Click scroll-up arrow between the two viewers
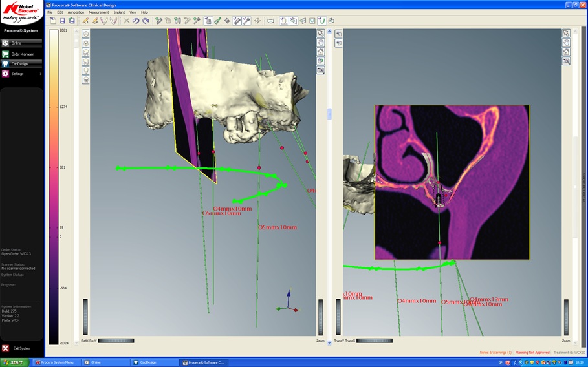The width and height of the screenshot is (588, 367). click(330, 32)
